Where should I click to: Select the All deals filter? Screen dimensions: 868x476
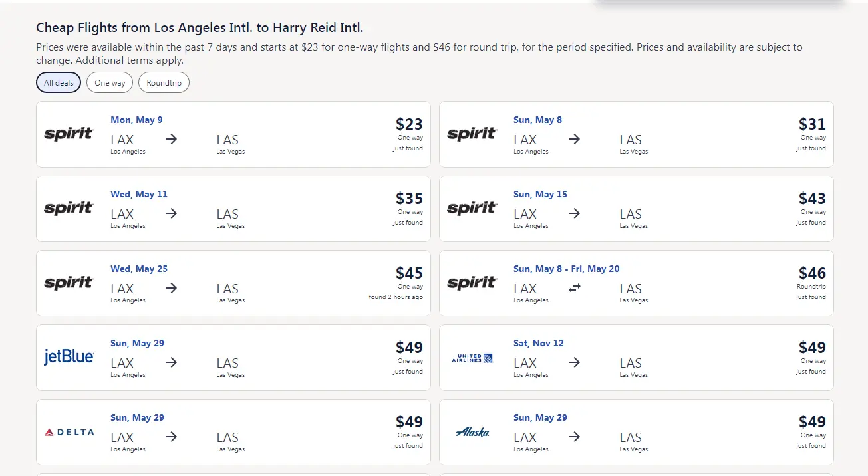point(59,83)
